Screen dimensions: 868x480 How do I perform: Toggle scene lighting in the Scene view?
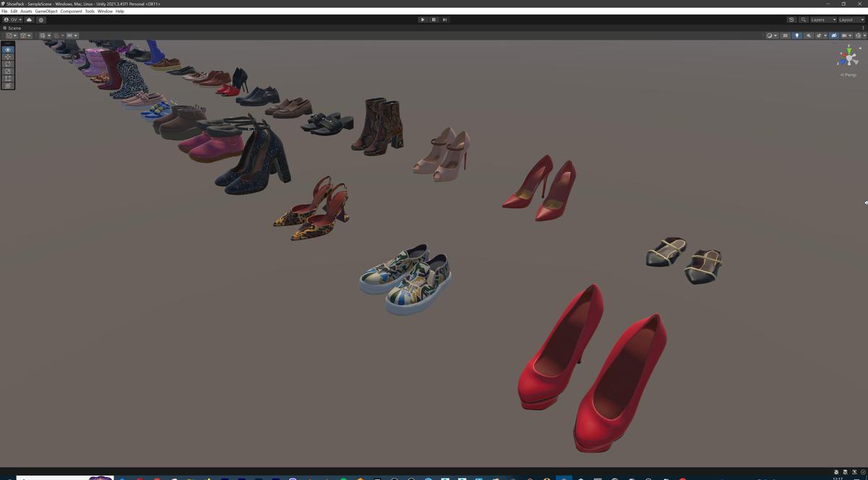click(x=797, y=35)
